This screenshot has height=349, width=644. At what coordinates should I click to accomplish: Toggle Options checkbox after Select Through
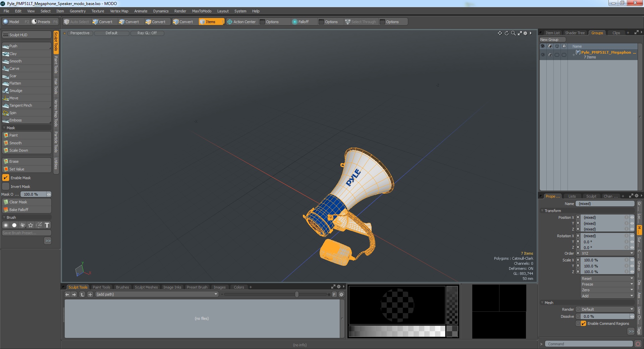[x=382, y=22]
